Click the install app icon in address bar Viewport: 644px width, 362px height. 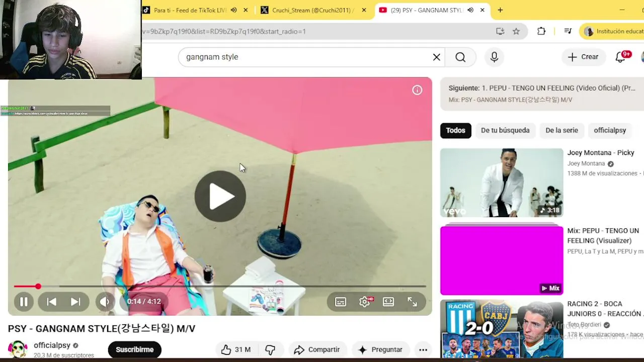click(x=500, y=31)
